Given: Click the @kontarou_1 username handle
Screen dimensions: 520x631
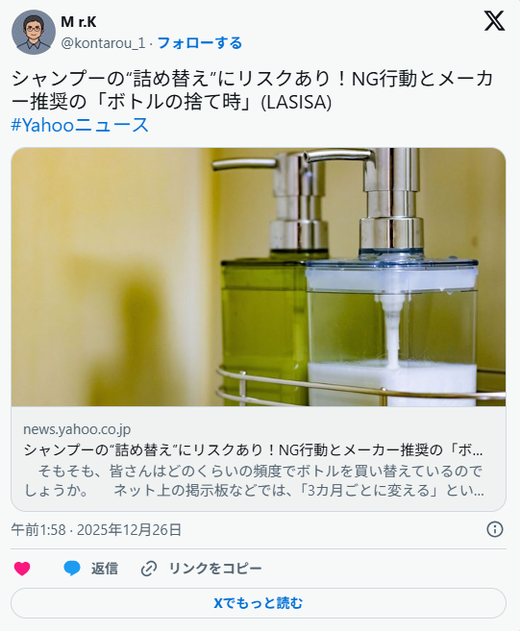Looking at the screenshot, I should tap(103, 43).
